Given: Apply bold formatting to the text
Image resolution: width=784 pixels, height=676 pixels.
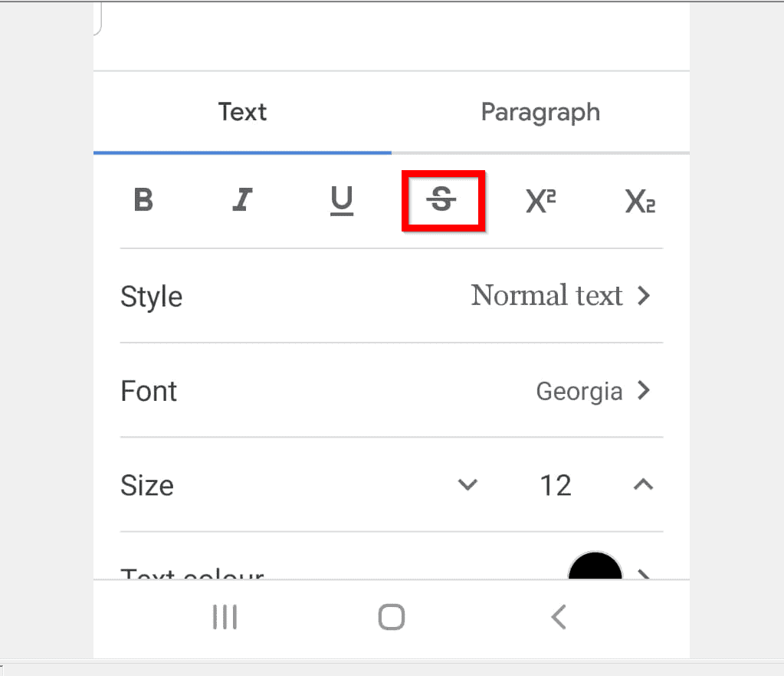Looking at the screenshot, I should 143,201.
